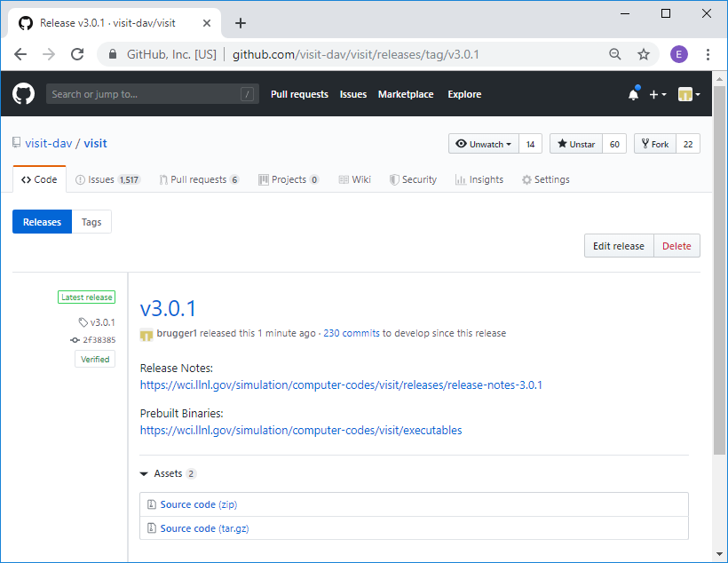The height and width of the screenshot is (563, 728).
Task: Switch to the Tags view
Action: (91, 222)
